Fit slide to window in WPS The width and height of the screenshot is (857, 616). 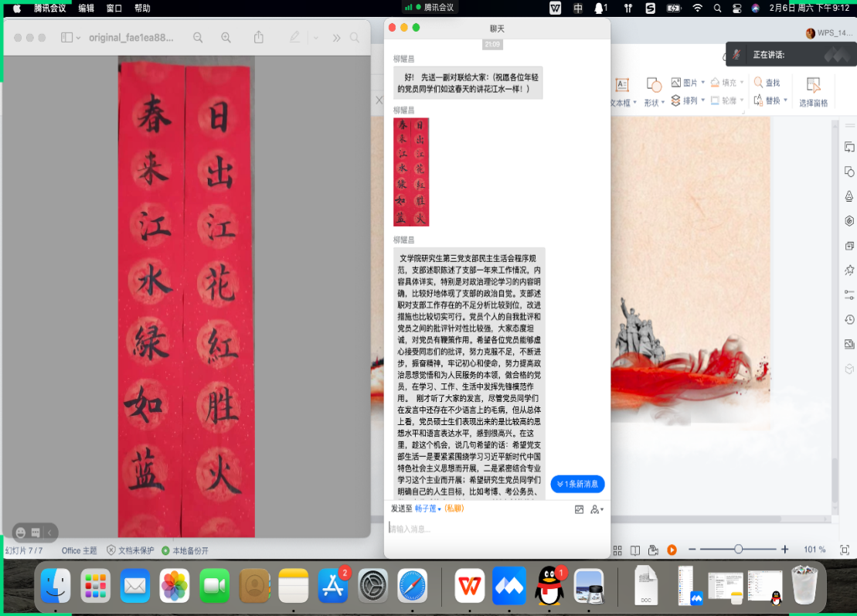click(x=845, y=550)
